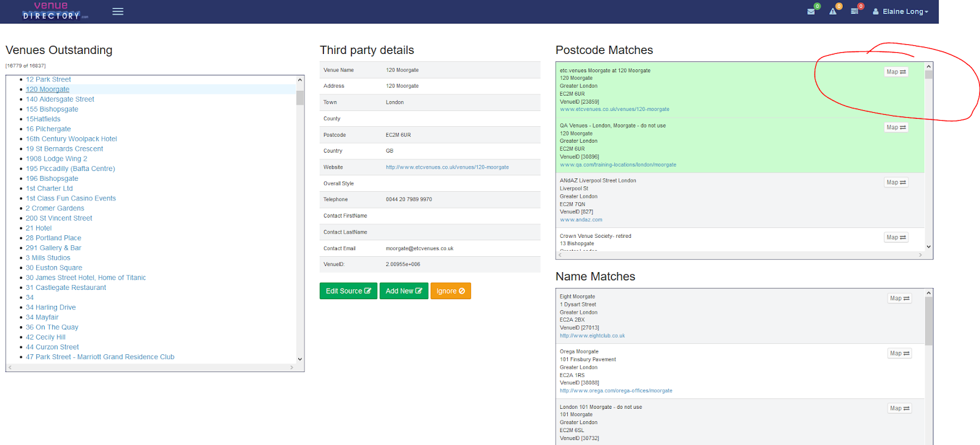This screenshot has width=980, height=445.
Task: Click Map button for ANdAZ Liverpool Street
Action: click(x=896, y=183)
